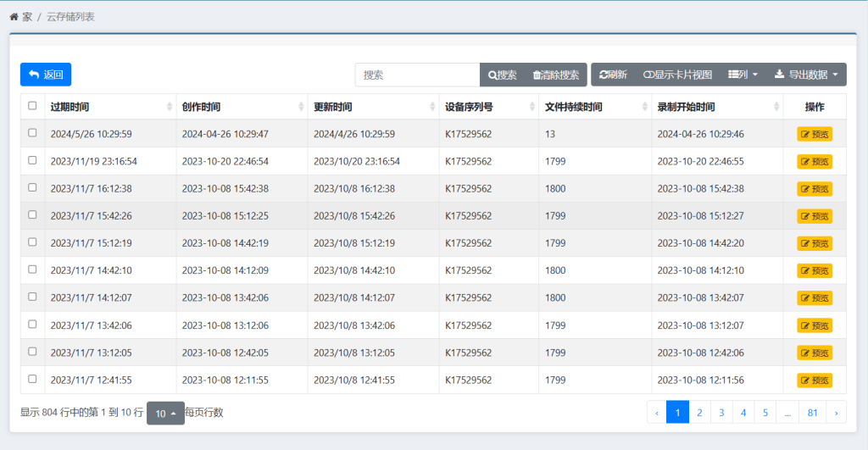Click the home icon in breadcrumb

tap(14, 16)
